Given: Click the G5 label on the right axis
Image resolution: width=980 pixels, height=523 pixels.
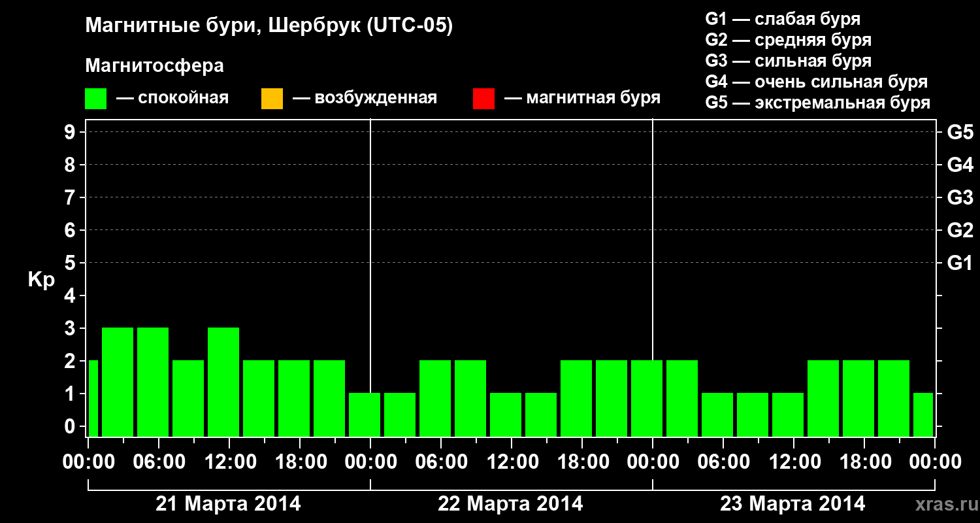Looking at the screenshot, I should [x=960, y=132].
